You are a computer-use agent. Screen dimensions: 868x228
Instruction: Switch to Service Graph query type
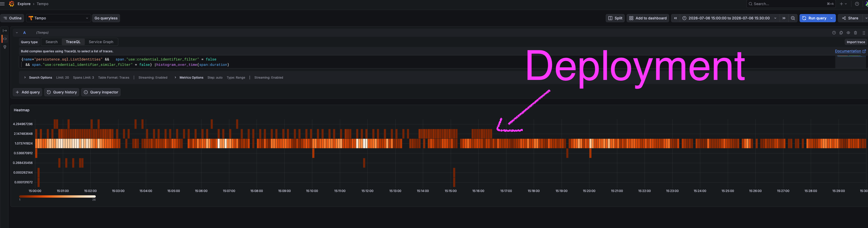coord(101,42)
